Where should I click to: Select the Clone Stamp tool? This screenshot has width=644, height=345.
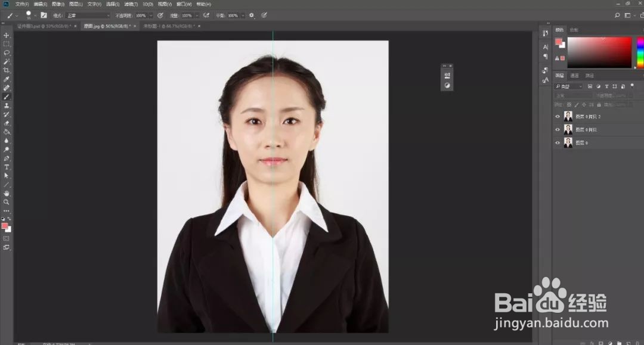6,105
